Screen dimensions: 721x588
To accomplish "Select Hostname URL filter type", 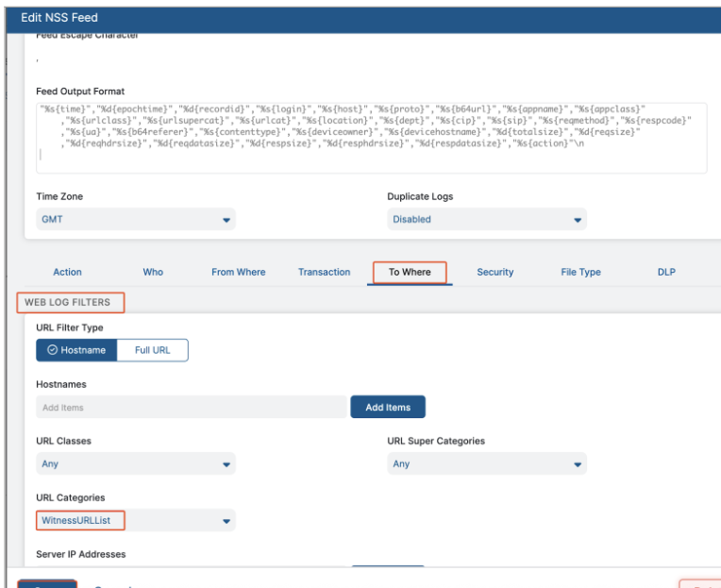I will click(x=76, y=350).
